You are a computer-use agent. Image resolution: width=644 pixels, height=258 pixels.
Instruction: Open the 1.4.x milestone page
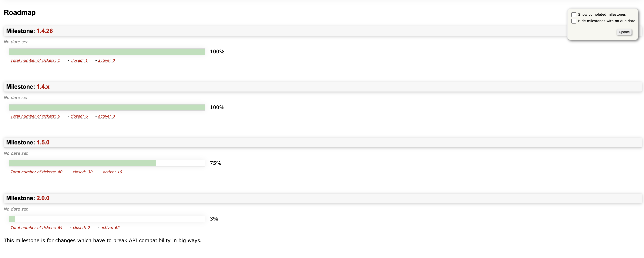click(x=42, y=87)
